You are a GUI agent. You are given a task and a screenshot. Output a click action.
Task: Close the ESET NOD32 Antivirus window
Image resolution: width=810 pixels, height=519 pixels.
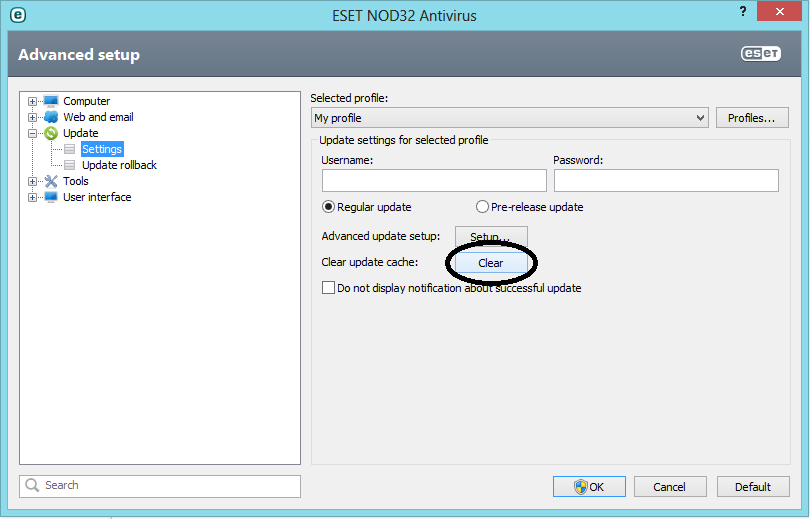point(780,11)
